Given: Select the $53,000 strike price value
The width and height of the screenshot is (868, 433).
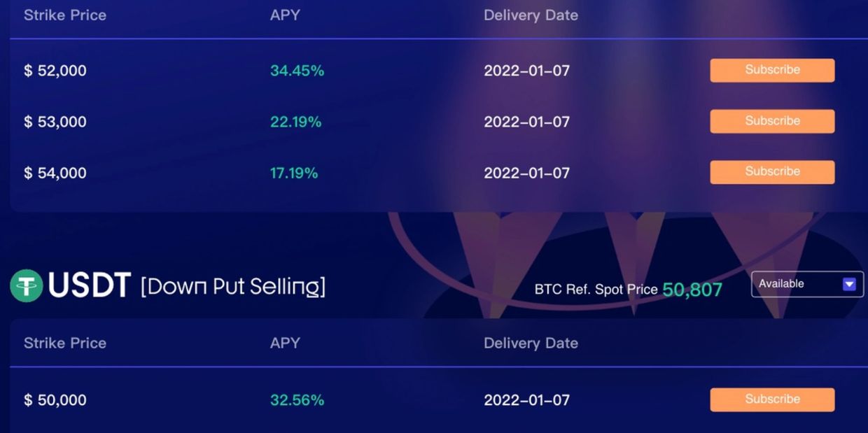Looking at the screenshot, I should tap(55, 122).
